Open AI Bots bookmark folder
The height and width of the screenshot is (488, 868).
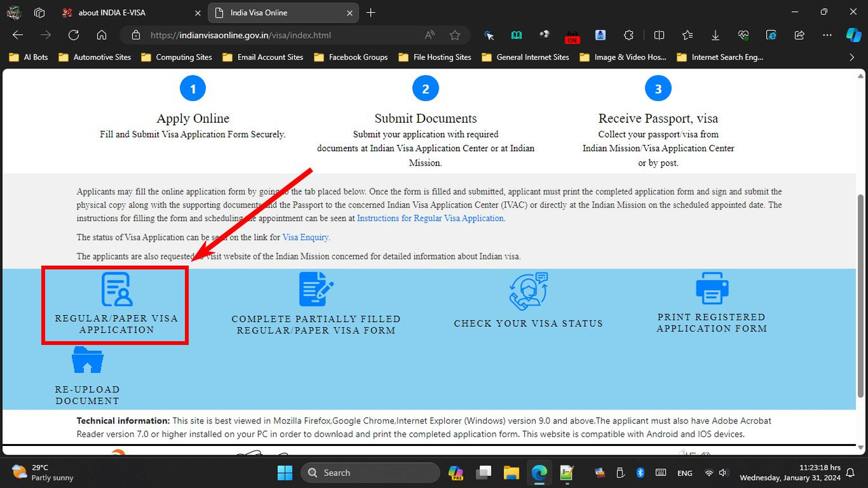pyautogui.click(x=28, y=58)
